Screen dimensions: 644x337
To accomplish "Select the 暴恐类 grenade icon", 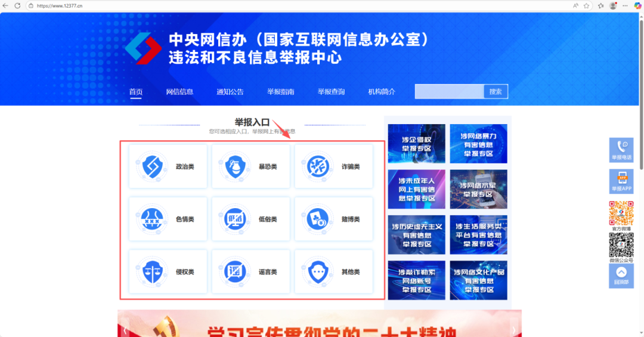I will (x=234, y=166).
